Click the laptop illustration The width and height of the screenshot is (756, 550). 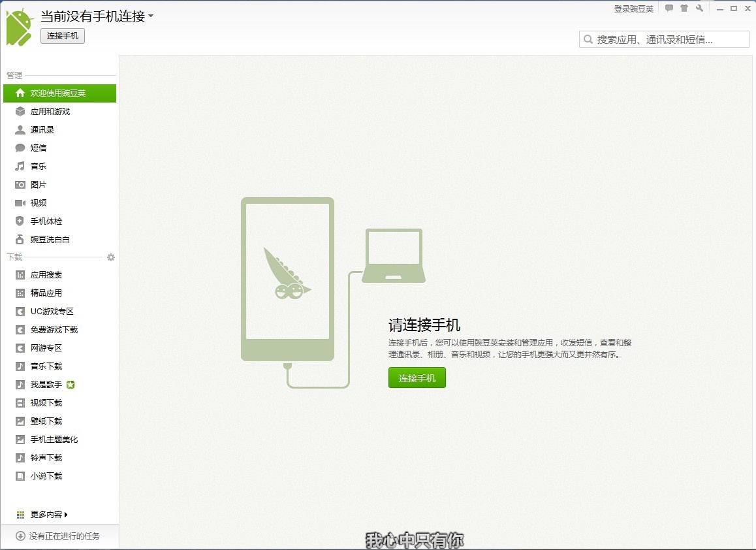click(x=394, y=255)
